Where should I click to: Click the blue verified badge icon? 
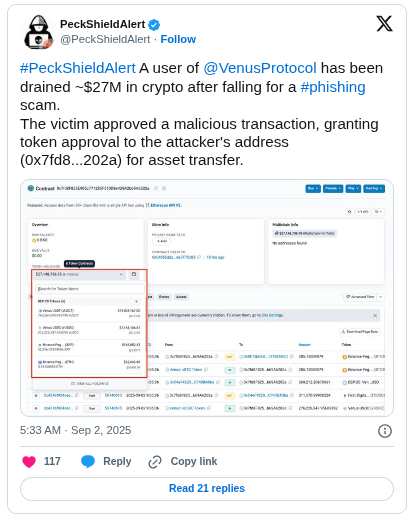154,25
